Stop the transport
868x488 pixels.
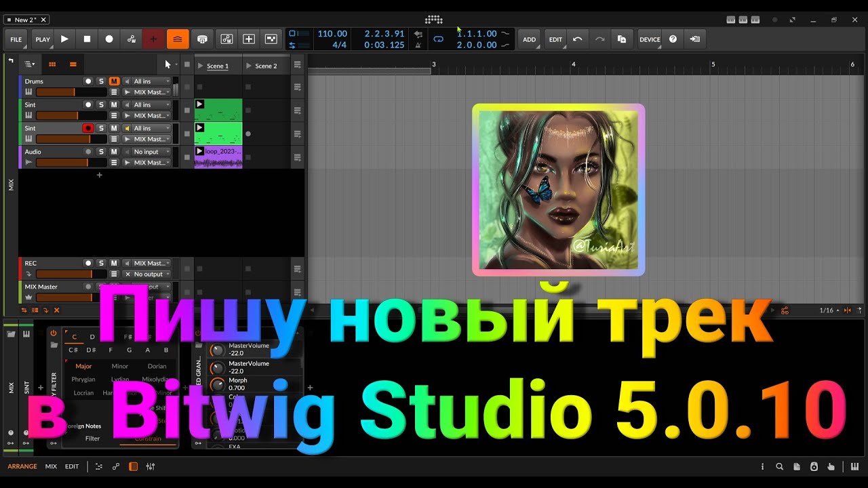pos(87,39)
